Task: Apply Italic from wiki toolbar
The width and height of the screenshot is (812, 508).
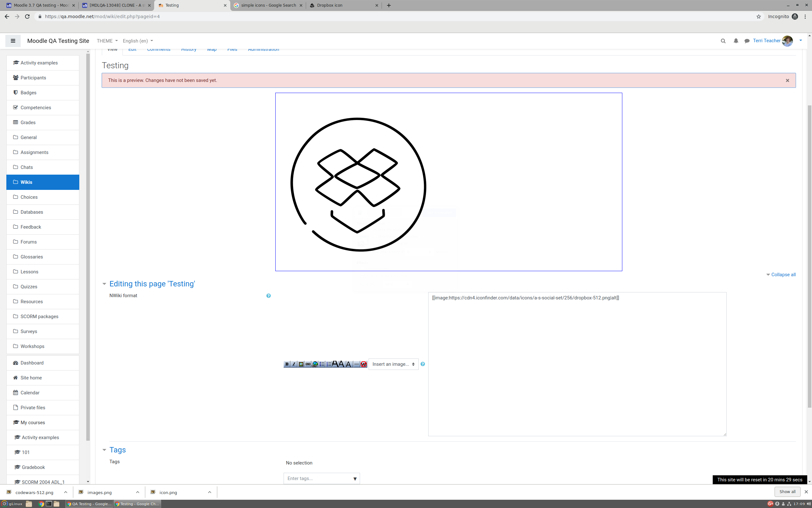Action: pyautogui.click(x=294, y=364)
